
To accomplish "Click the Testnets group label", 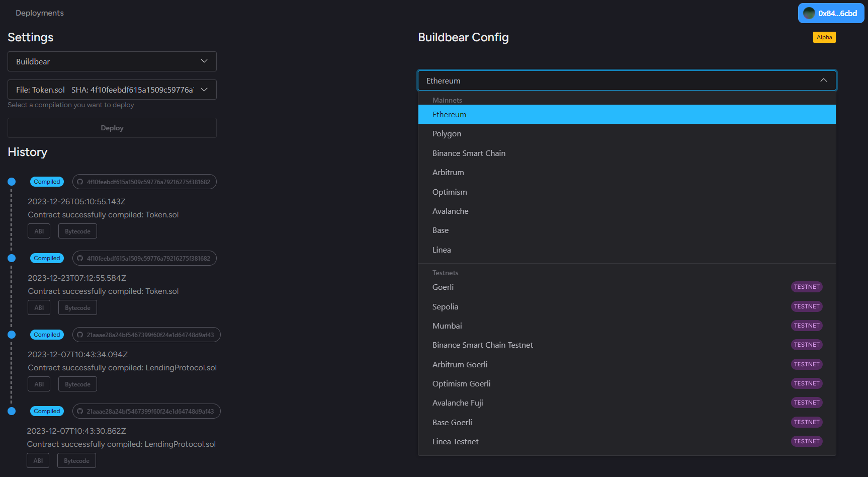I will click(446, 273).
